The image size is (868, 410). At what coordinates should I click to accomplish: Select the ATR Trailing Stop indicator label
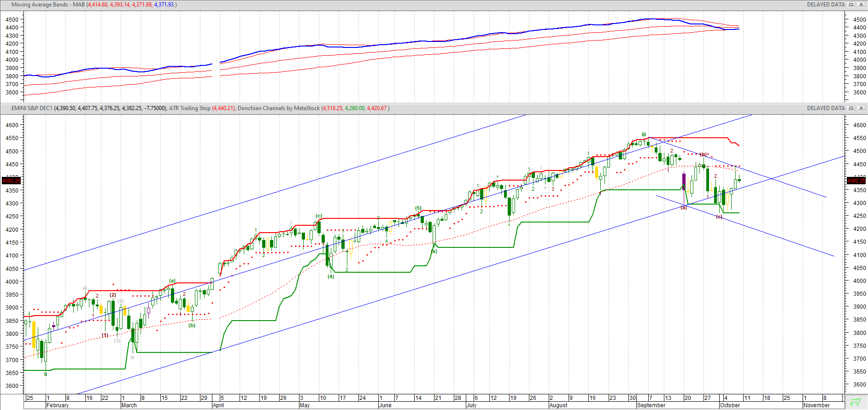pos(189,108)
